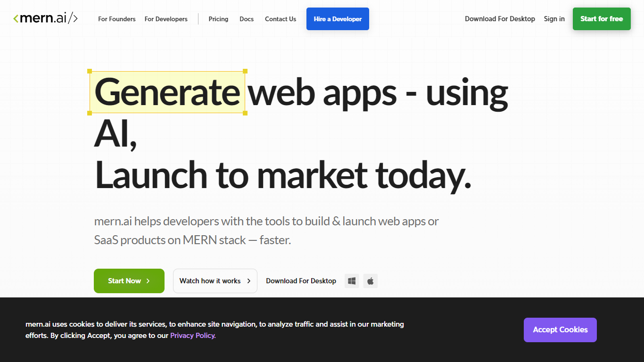
Task: Go to the Pricing page
Action: (x=218, y=19)
